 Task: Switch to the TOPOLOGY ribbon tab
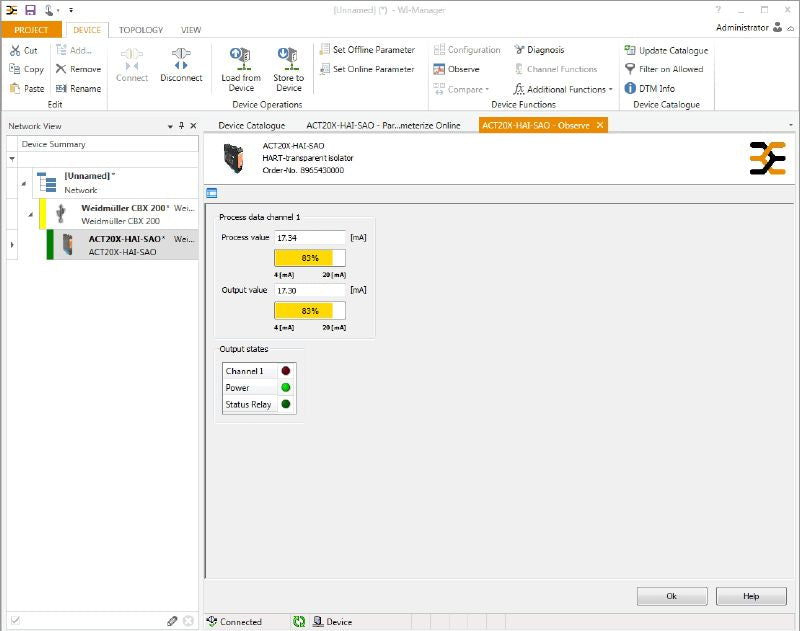(x=141, y=30)
